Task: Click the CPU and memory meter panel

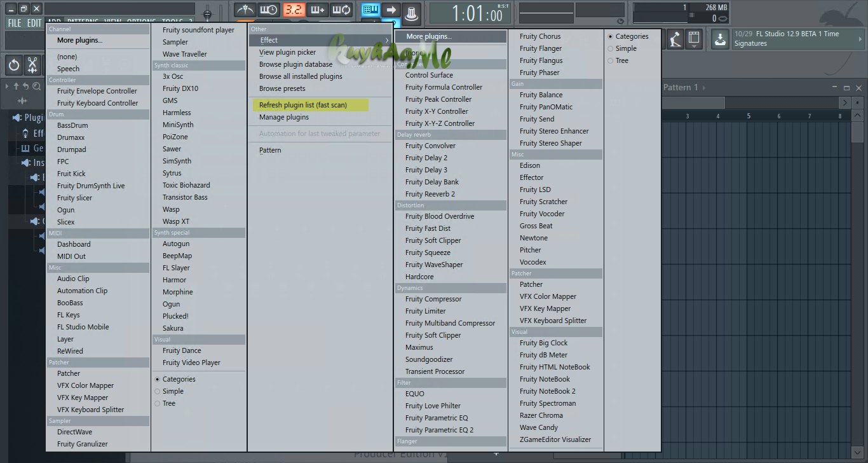Action: pyautogui.click(x=681, y=13)
